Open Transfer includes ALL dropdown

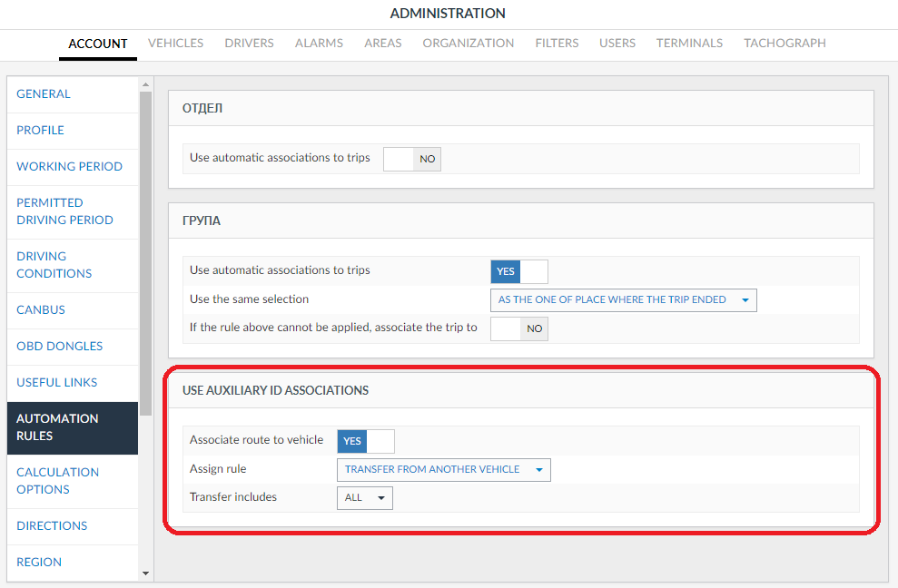364,498
